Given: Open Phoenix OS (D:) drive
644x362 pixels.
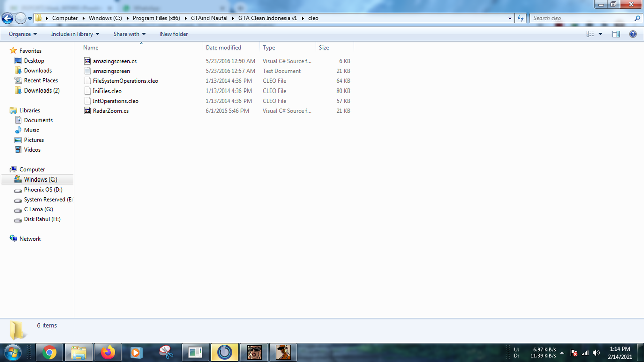Looking at the screenshot, I should coord(43,190).
